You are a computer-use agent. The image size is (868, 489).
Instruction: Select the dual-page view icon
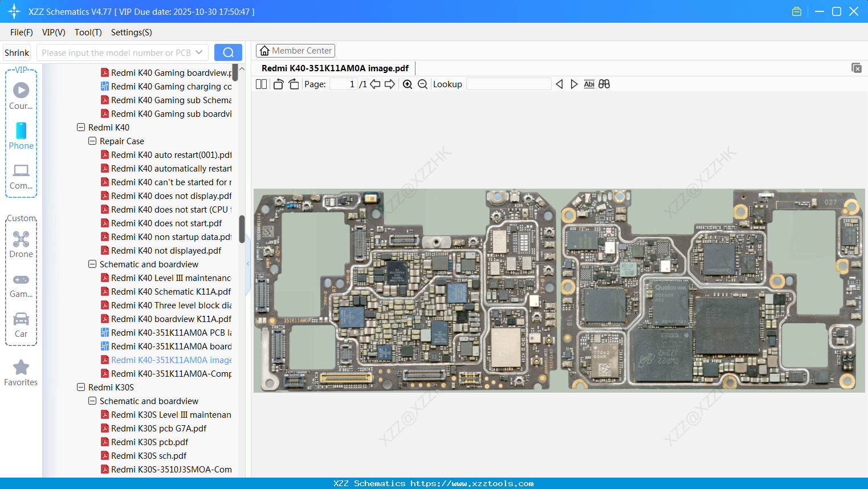coord(261,84)
